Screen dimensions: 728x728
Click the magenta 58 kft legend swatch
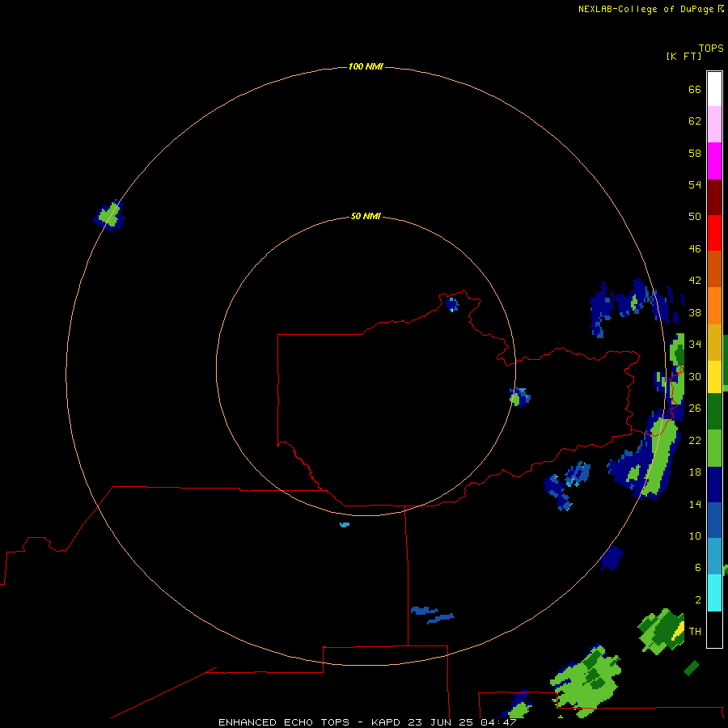tap(714, 161)
